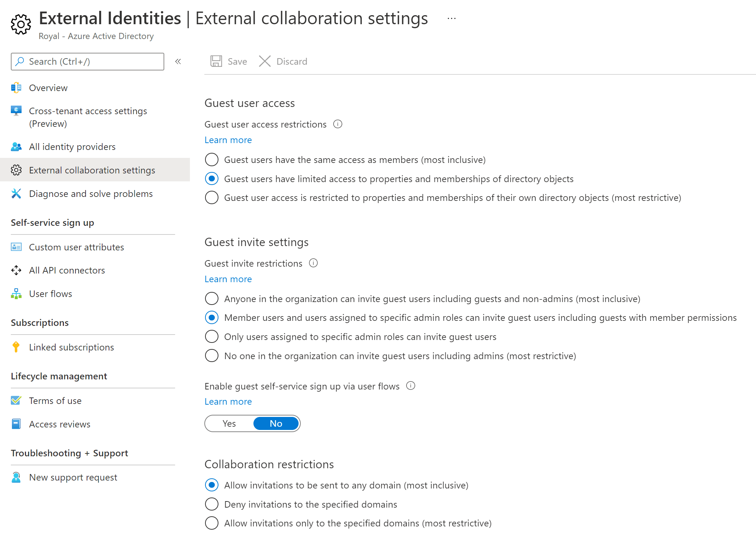Choose Deny invitations to the specified domains
756x547 pixels.
click(x=212, y=504)
